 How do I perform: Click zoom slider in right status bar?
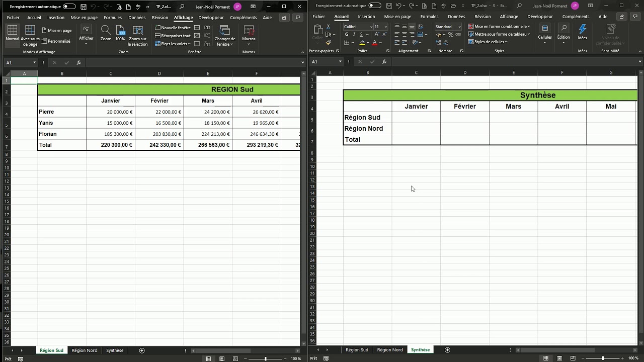[603, 358]
